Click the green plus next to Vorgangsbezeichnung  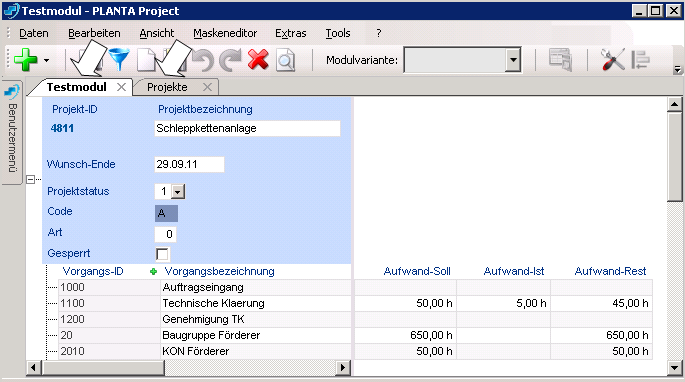click(153, 272)
